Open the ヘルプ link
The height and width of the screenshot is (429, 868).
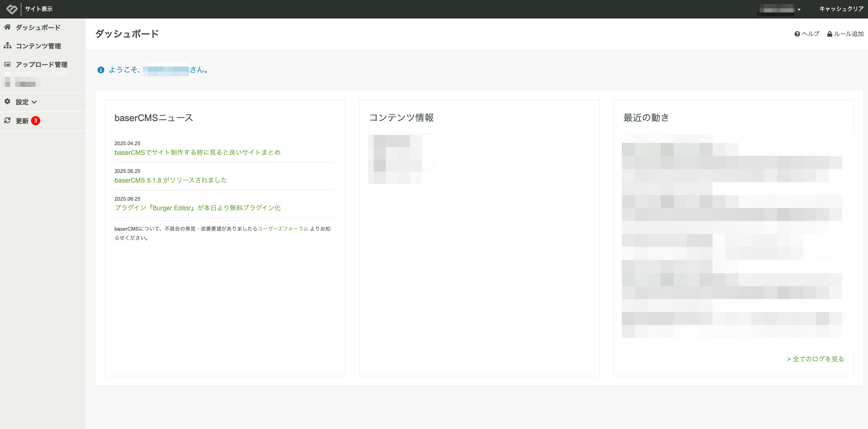811,34
